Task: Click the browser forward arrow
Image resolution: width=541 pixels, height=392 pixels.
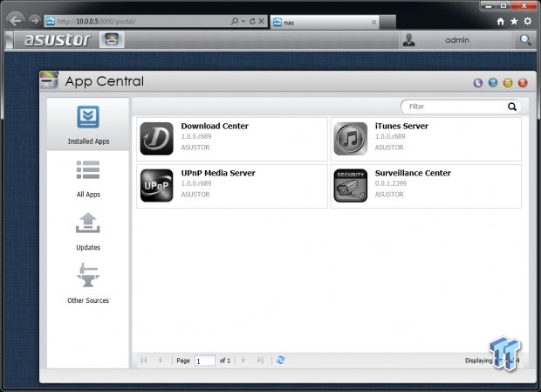Action: (34, 21)
